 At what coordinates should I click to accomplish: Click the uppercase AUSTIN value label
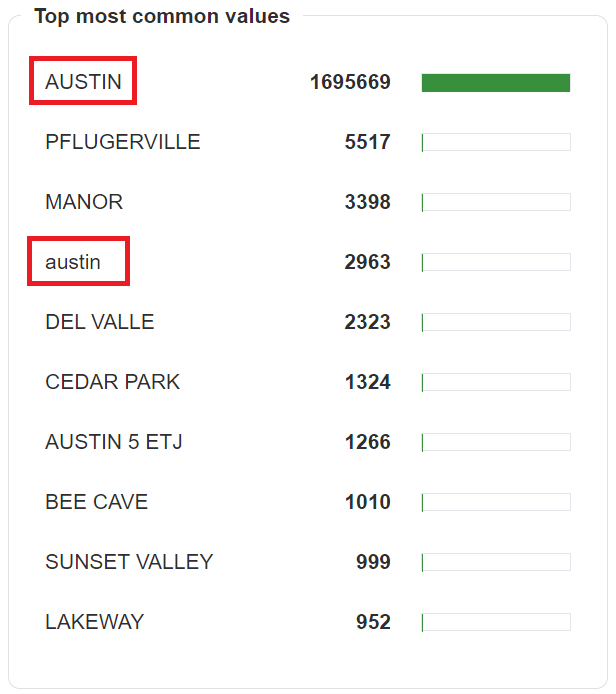83,82
